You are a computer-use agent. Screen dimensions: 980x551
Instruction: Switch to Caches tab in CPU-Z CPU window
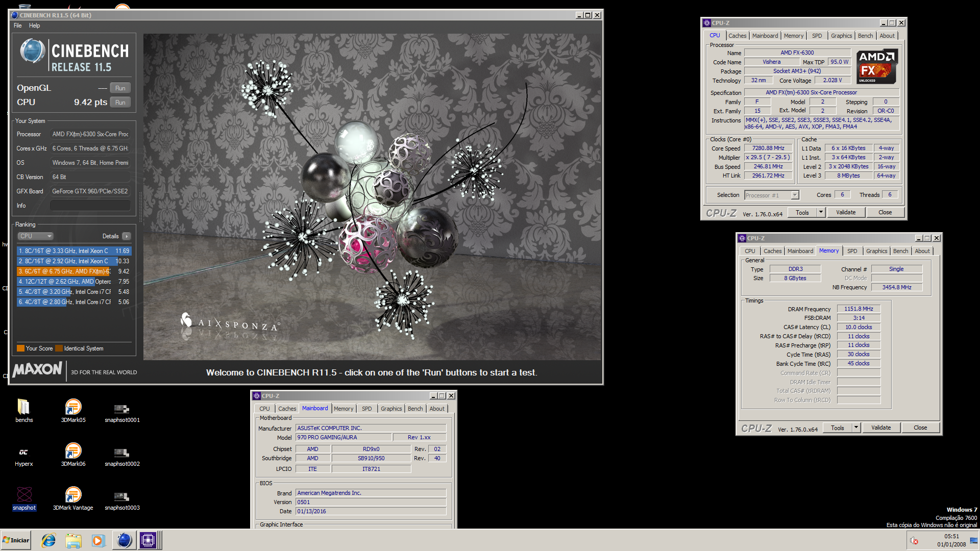pyautogui.click(x=737, y=36)
